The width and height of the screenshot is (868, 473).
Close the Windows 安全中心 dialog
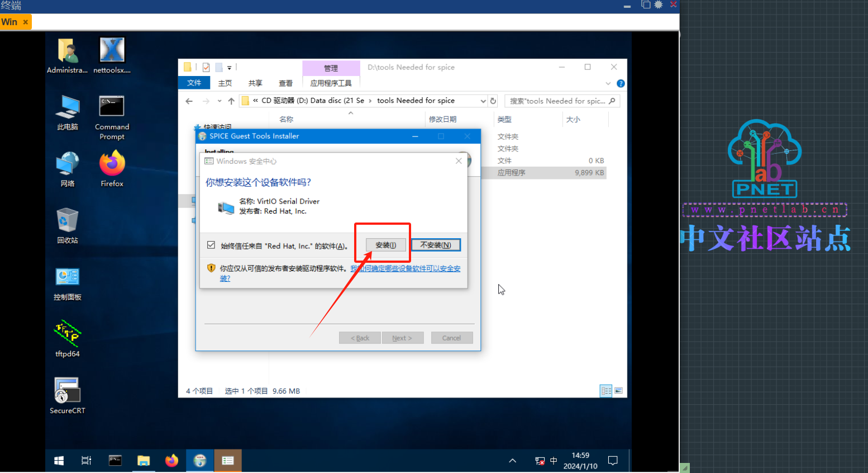point(459,161)
